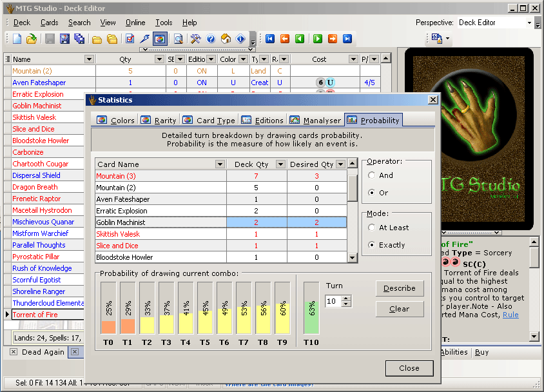Click the tools hammer and wrench icon
Viewport: 544px width, 392px height.
pyautogui.click(x=195, y=39)
